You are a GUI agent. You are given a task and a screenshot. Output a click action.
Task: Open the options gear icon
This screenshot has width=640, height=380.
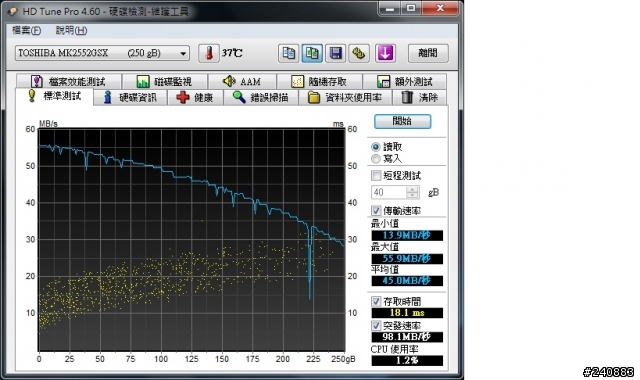(x=359, y=53)
